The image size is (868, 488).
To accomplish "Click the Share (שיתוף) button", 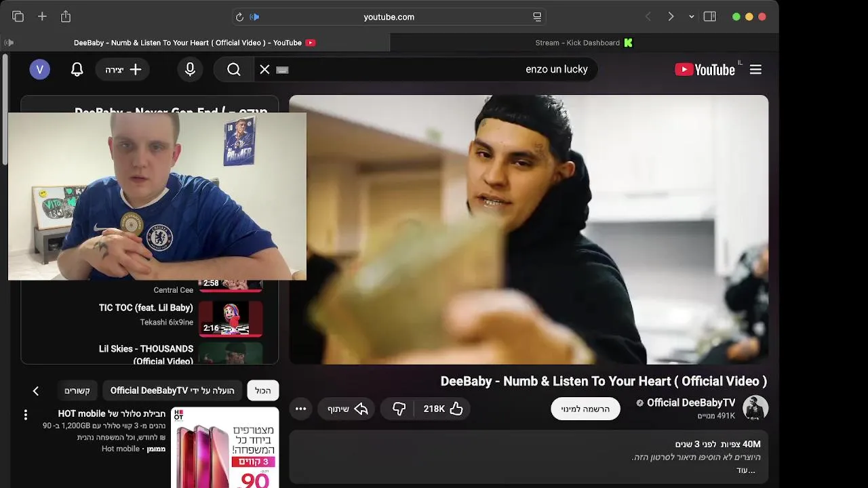I will point(347,409).
